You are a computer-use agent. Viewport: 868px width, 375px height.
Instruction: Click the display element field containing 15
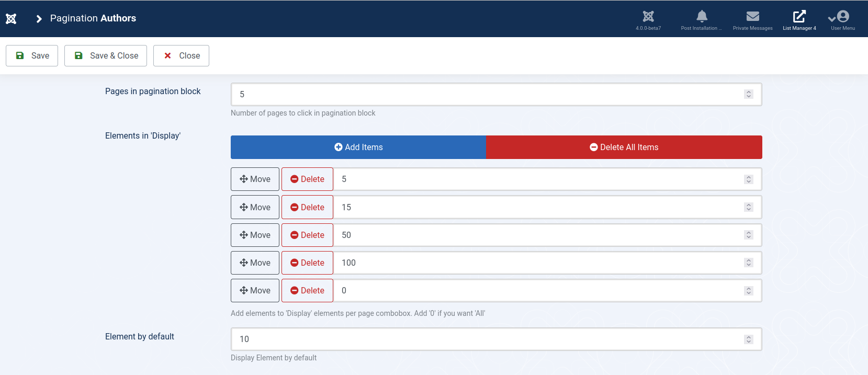coord(547,207)
